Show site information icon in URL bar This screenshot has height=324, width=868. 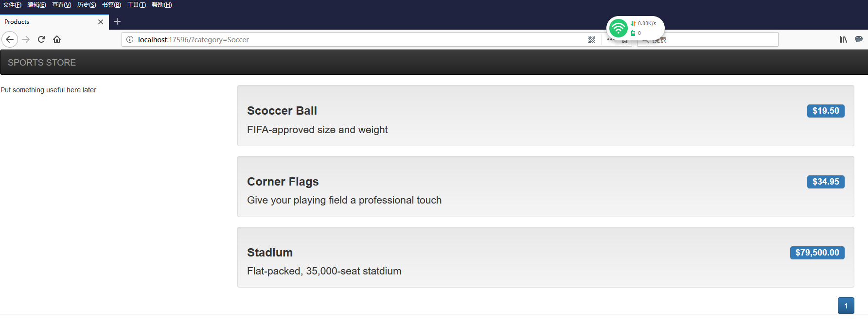(x=130, y=39)
